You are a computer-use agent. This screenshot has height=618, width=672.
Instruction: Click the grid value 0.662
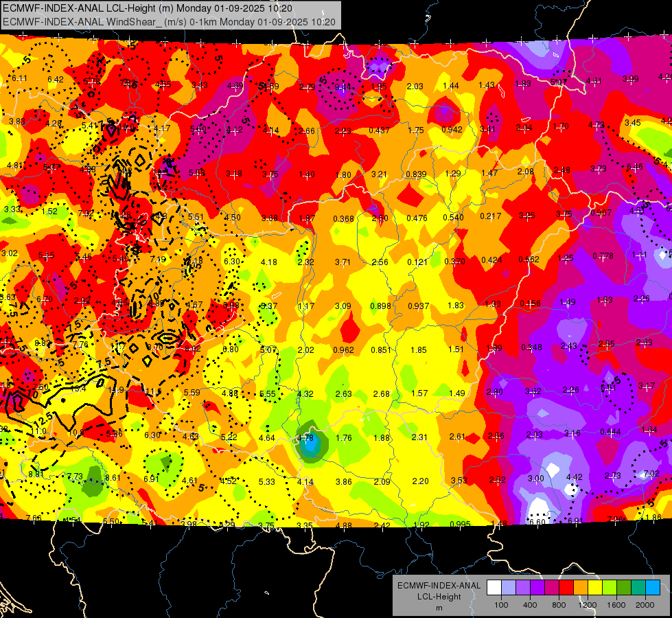click(x=529, y=260)
